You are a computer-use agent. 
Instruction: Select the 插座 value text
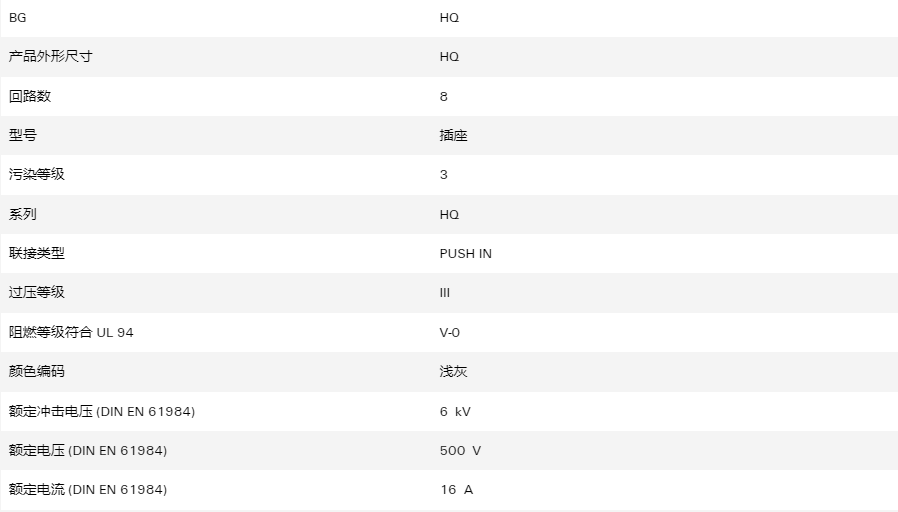pyautogui.click(x=453, y=135)
